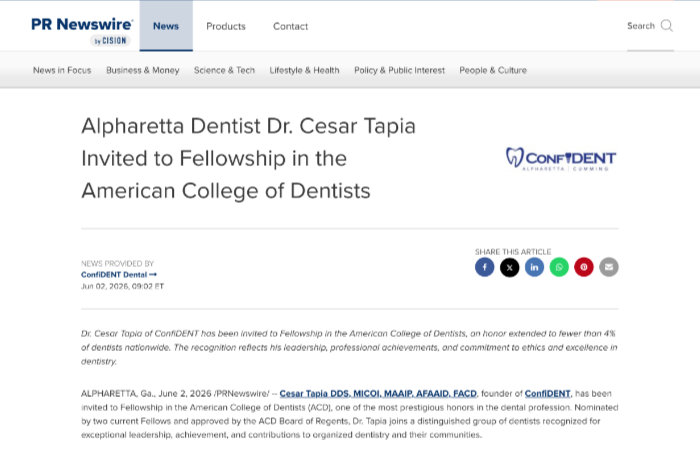Share article on X
700x450 pixels.
point(509,267)
